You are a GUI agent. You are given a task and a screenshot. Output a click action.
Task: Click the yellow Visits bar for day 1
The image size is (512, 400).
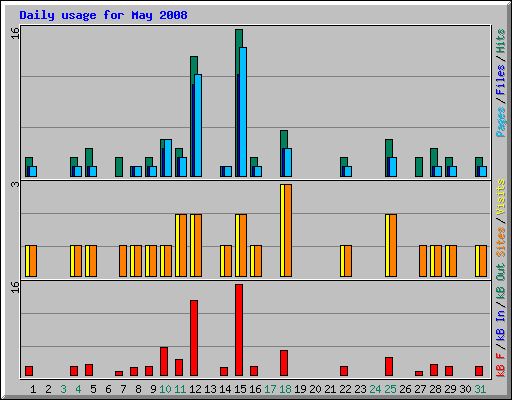point(27,261)
